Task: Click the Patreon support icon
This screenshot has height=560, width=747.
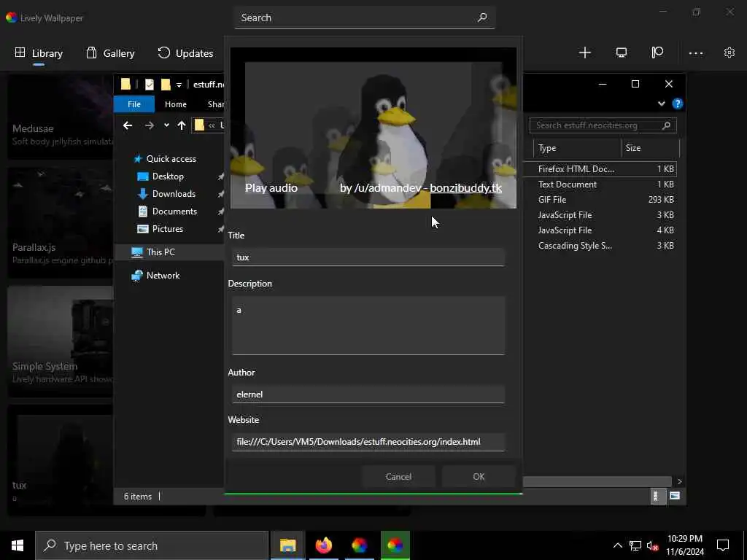Action: (x=657, y=52)
